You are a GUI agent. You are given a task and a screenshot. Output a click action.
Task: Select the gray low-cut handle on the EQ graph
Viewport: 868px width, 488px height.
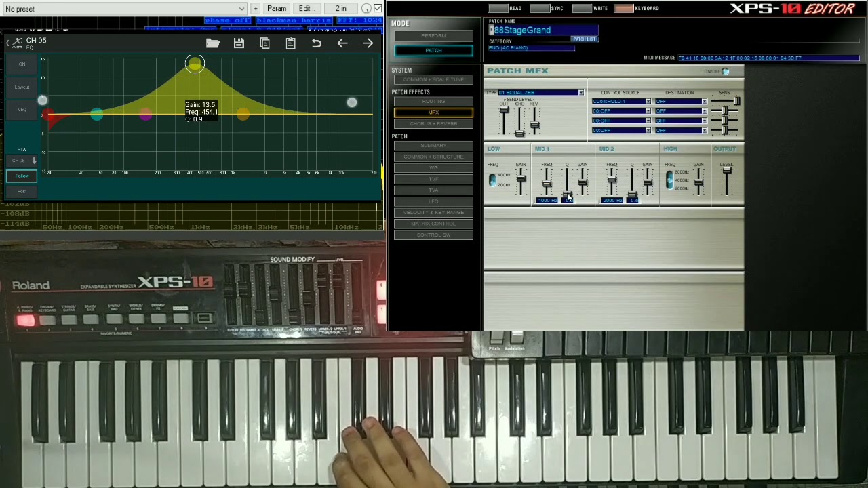pyautogui.click(x=43, y=100)
